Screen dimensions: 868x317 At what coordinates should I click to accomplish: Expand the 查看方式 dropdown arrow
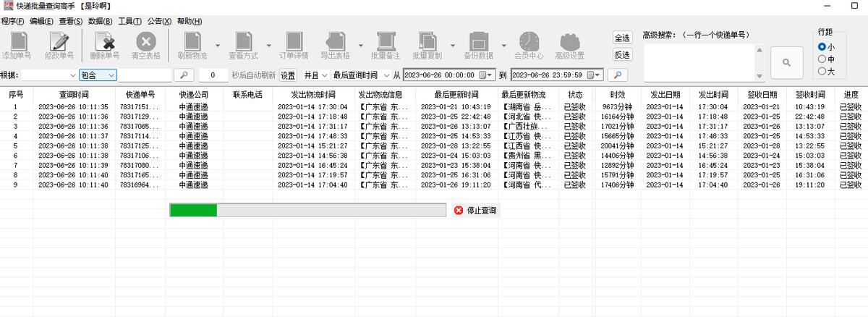coord(268,46)
